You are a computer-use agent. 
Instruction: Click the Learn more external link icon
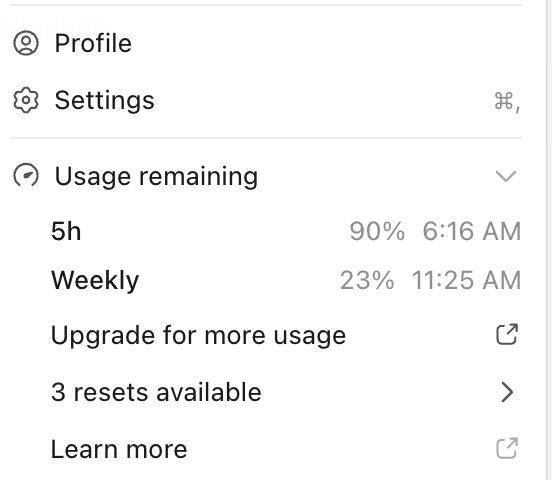tap(507, 449)
